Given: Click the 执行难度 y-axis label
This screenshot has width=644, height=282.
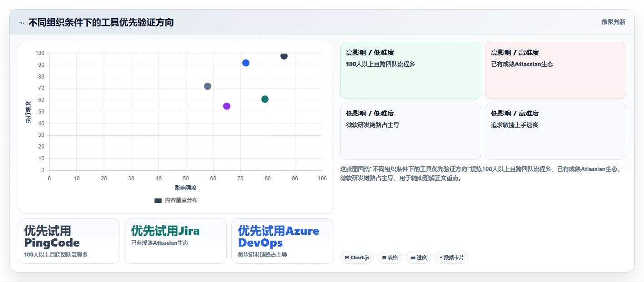Looking at the screenshot, I should [28, 112].
